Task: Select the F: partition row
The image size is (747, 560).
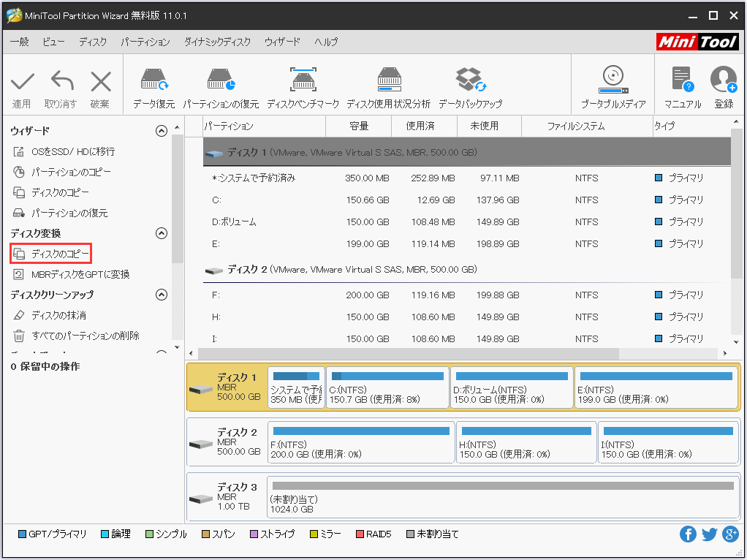Action: (467, 295)
